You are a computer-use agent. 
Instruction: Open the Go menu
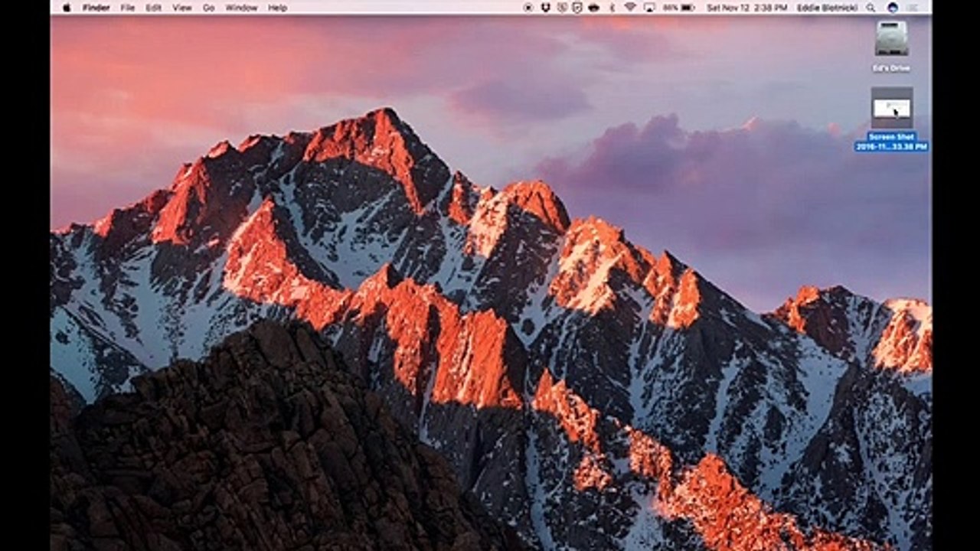pos(209,8)
